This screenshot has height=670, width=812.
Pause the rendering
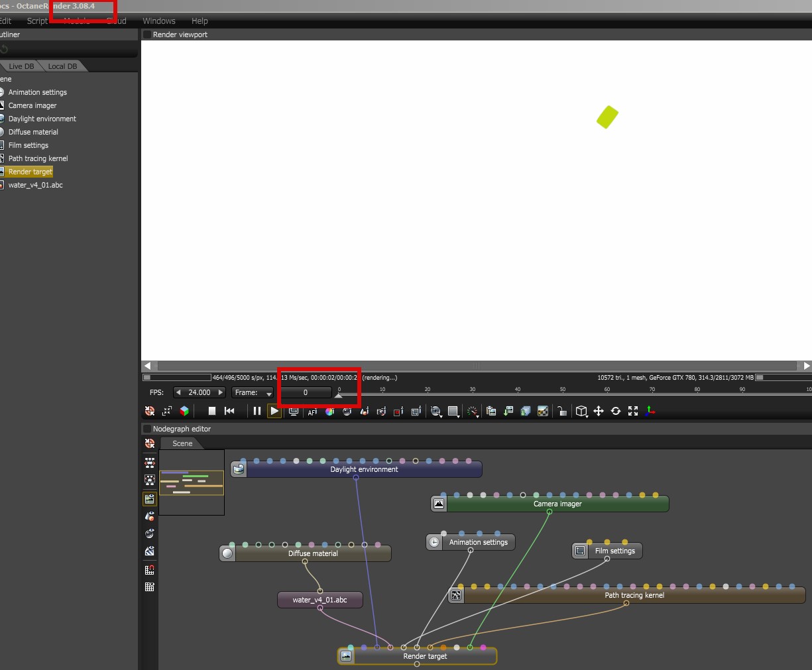point(257,411)
